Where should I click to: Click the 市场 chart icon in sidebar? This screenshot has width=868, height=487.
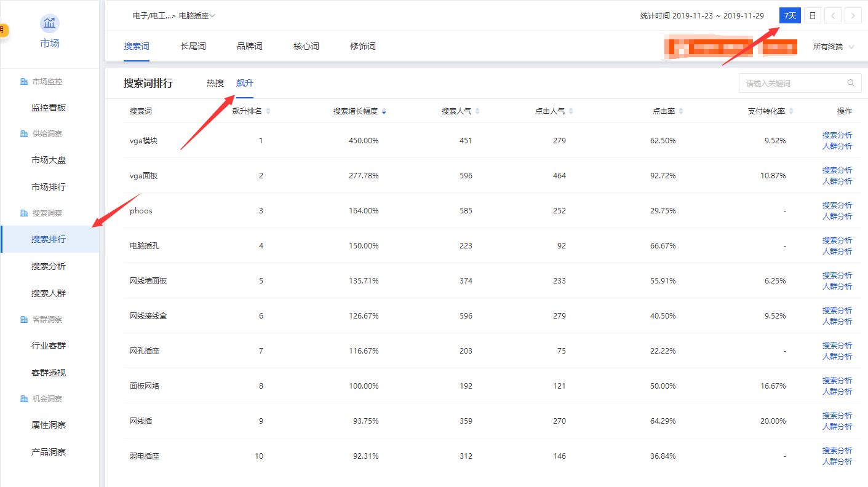pyautogui.click(x=50, y=24)
